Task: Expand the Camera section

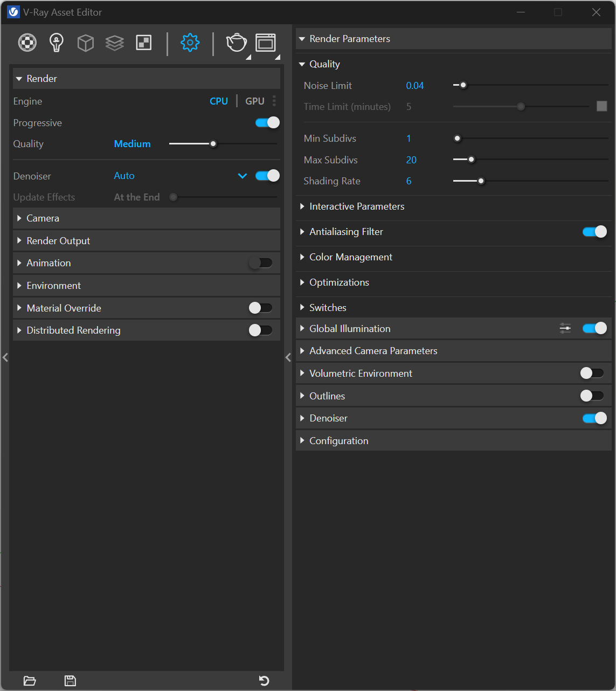Action: [43, 218]
